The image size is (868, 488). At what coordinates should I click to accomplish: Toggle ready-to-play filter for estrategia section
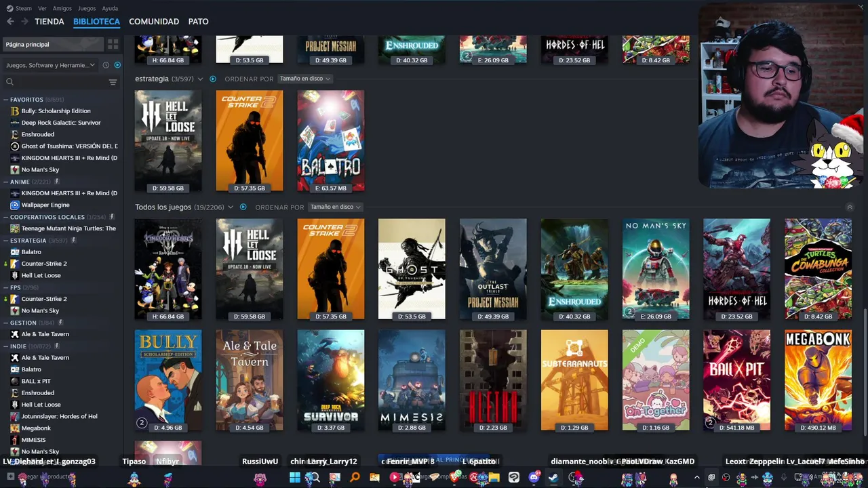click(x=213, y=79)
